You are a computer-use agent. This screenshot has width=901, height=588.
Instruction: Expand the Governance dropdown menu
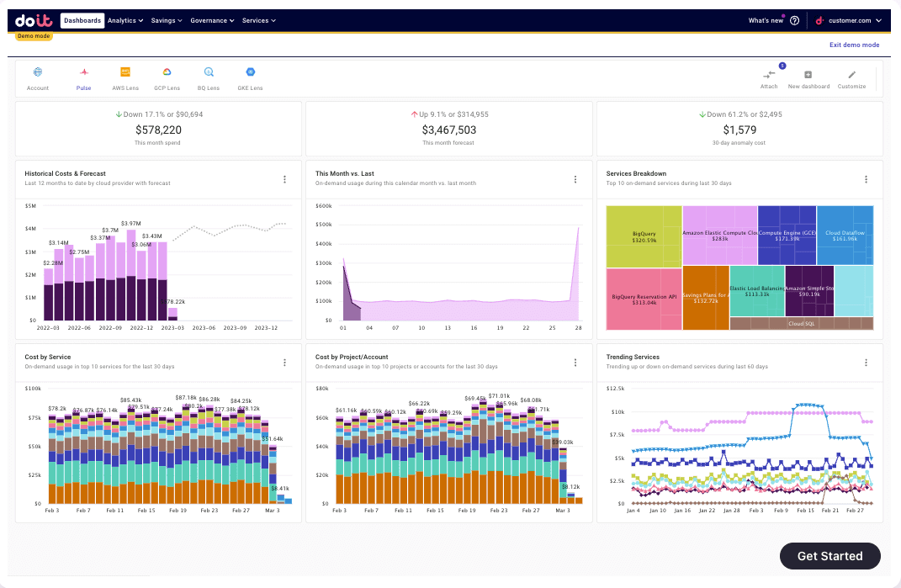212,20
